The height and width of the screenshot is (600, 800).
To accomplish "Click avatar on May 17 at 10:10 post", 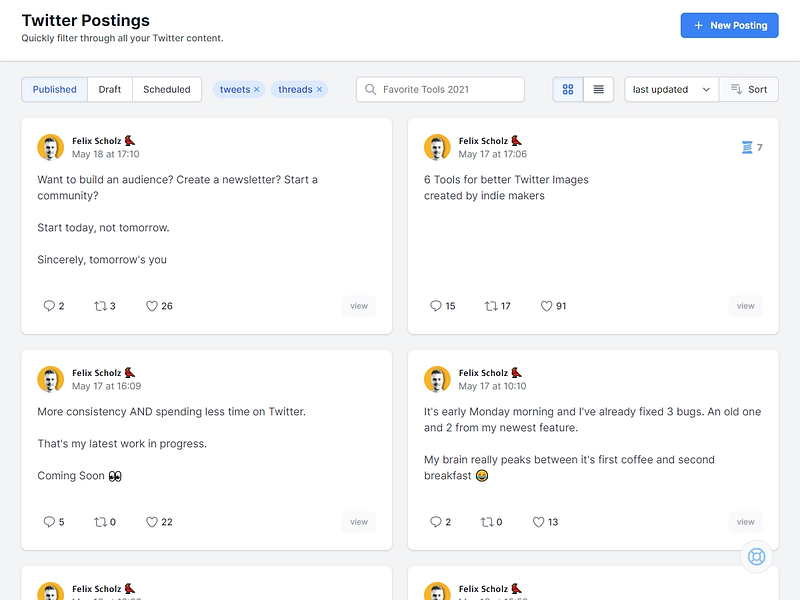I will [437, 380].
